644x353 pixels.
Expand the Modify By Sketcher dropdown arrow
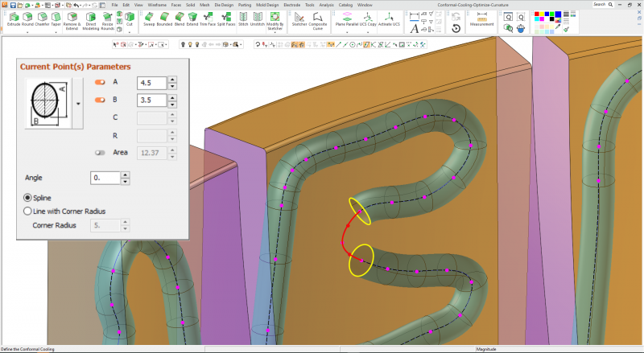275,32
